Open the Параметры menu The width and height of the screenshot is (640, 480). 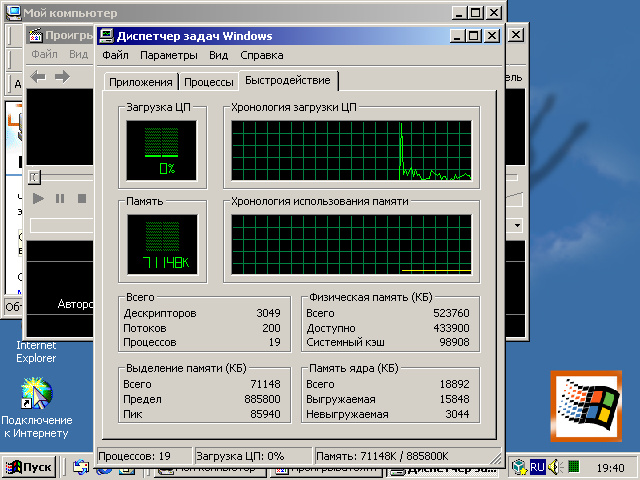coord(168,55)
